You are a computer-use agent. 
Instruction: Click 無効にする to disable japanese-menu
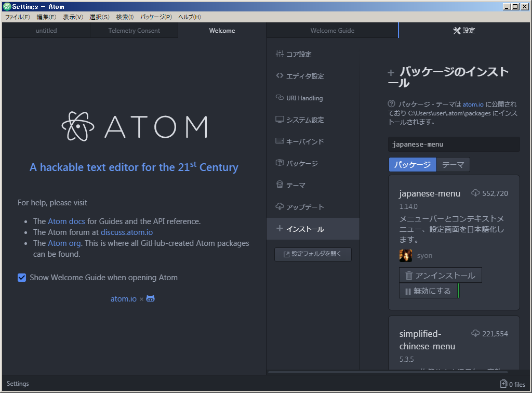click(x=428, y=291)
